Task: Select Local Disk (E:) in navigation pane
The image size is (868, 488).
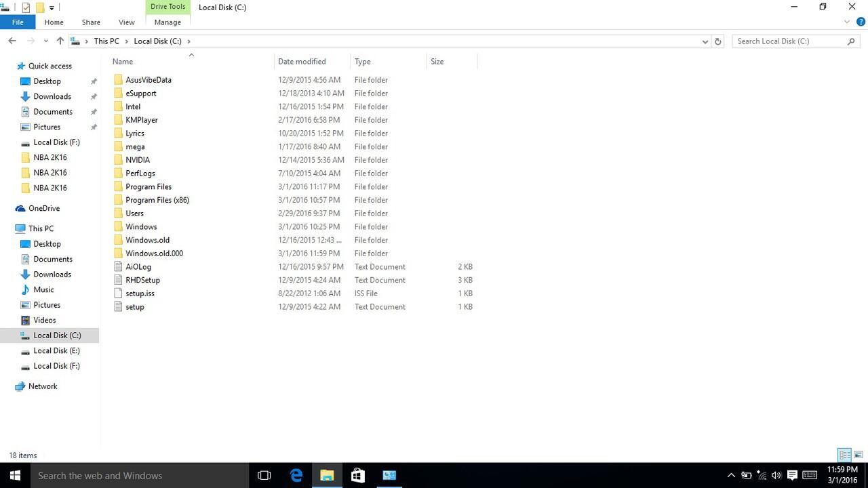Action: click(x=56, y=350)
